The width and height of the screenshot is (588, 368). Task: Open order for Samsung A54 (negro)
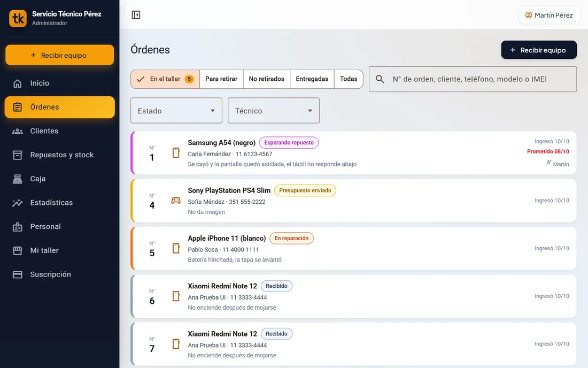click(x=354, y=152)
